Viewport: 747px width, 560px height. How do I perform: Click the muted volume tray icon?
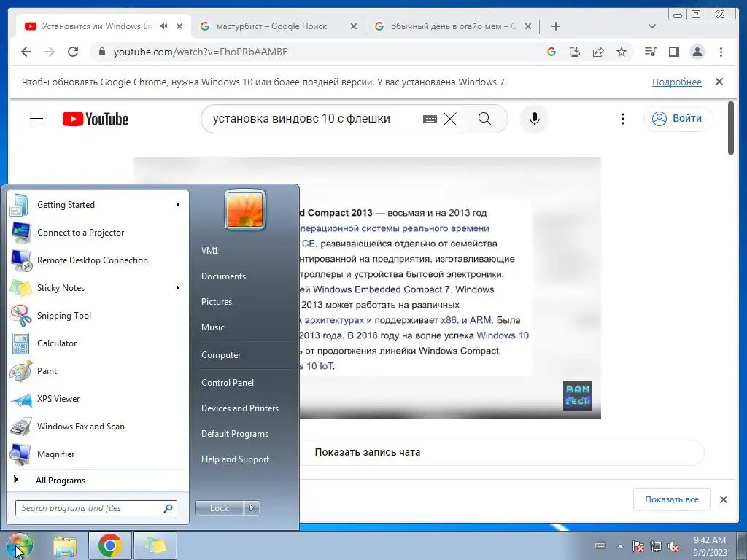pyautogui.click(x=673, y=546)
